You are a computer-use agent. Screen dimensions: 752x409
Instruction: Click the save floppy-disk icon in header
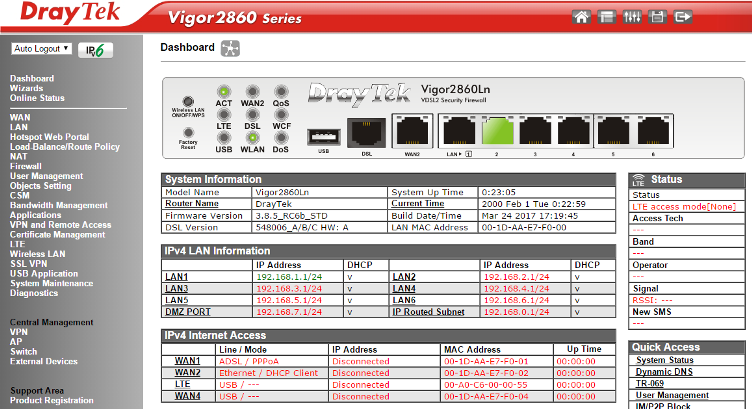tap(657, 17)
